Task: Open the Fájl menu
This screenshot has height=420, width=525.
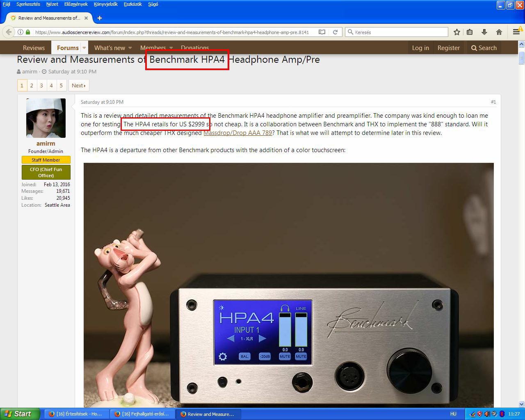Action: coord(7,4)
